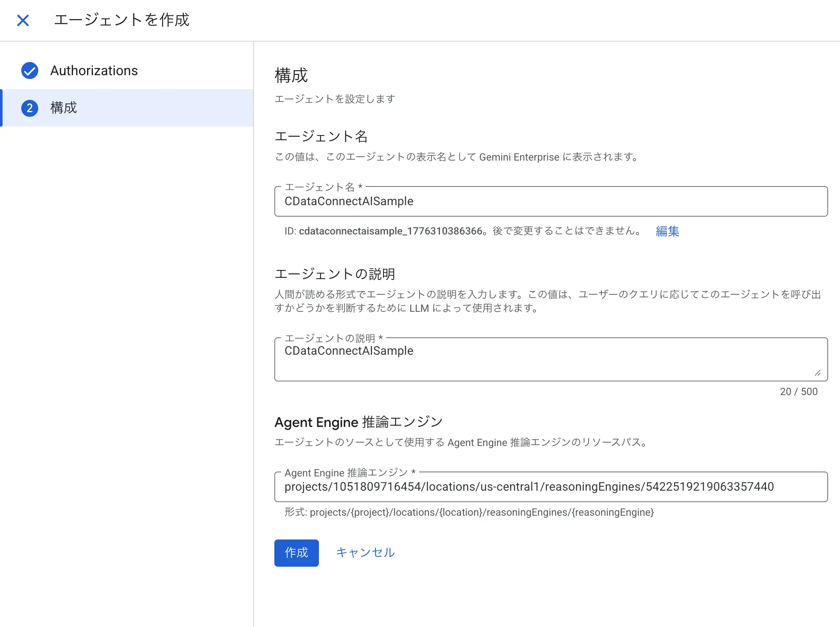The image size is (840, 627).
Task: Click the blue checkmark icon next to Authorizations
Action: 29,71
